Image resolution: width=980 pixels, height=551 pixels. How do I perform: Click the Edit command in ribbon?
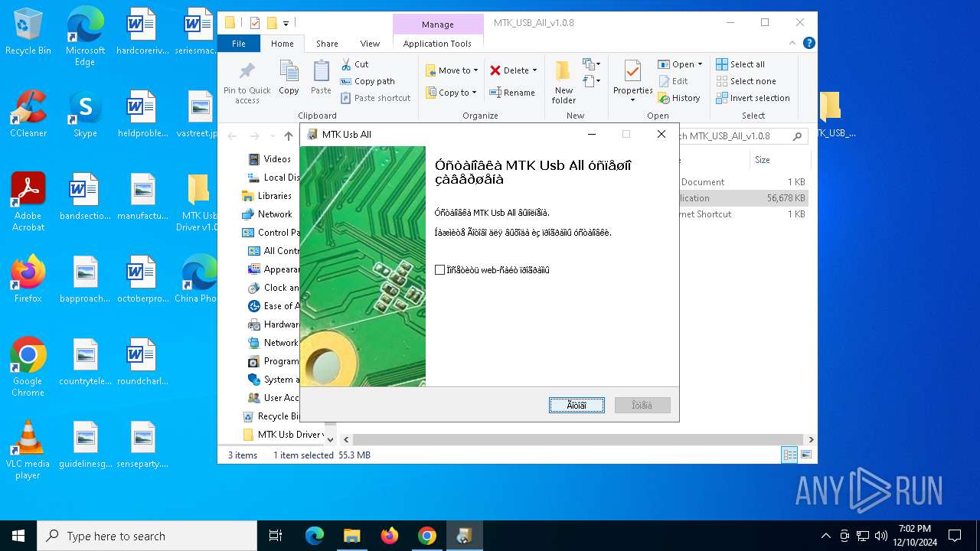pyautogui.click(x=673, y=81)
